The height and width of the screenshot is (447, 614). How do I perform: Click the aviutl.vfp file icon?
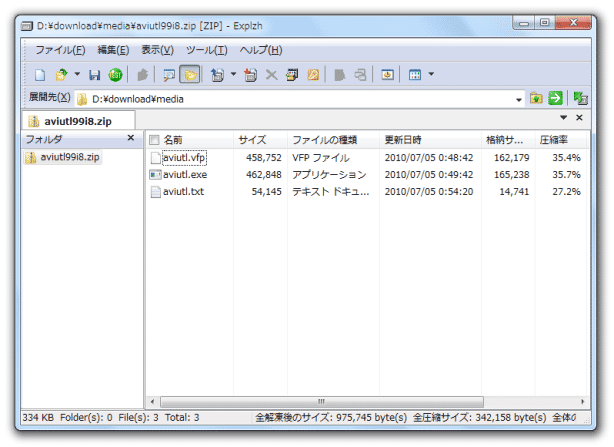pyautogui.click(x=155, y=158)
